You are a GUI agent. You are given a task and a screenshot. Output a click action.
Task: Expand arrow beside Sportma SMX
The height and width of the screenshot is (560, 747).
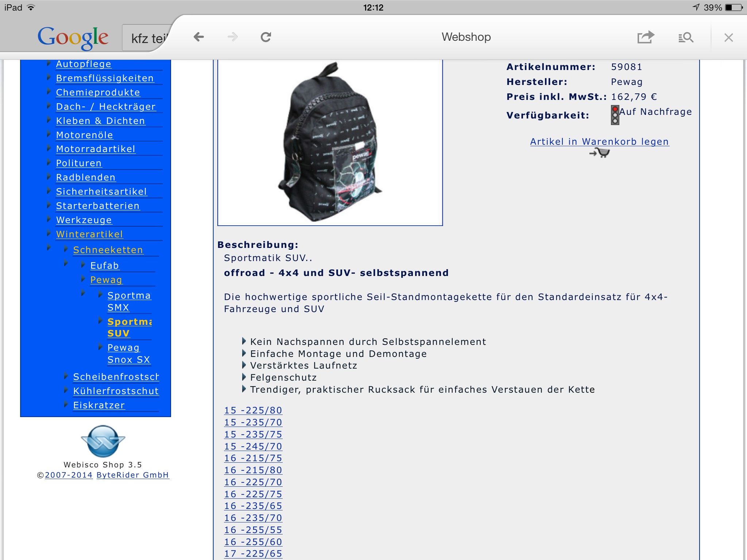(100, 295)
